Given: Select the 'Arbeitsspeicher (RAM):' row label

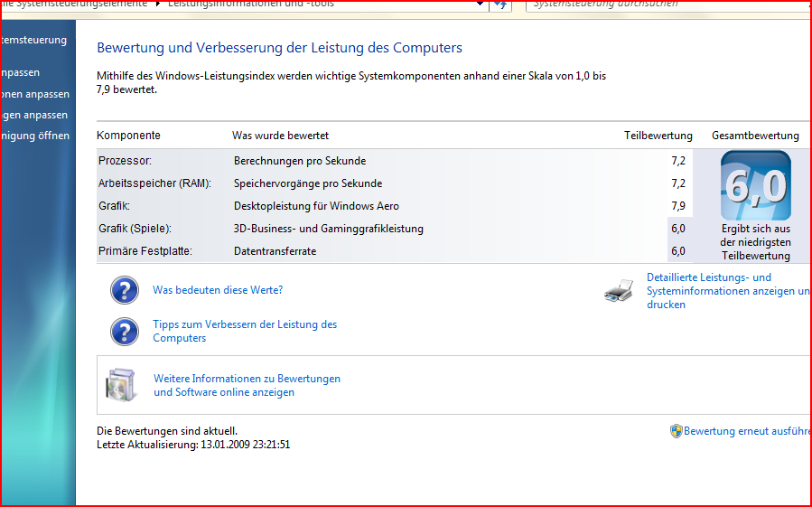Looking at the screenshot, I should tap(154, 183).
